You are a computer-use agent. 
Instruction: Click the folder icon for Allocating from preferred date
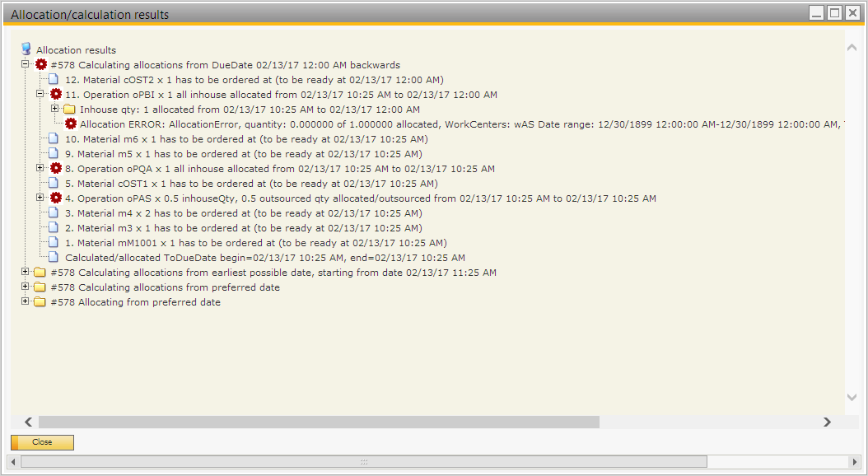coord(40,302)
